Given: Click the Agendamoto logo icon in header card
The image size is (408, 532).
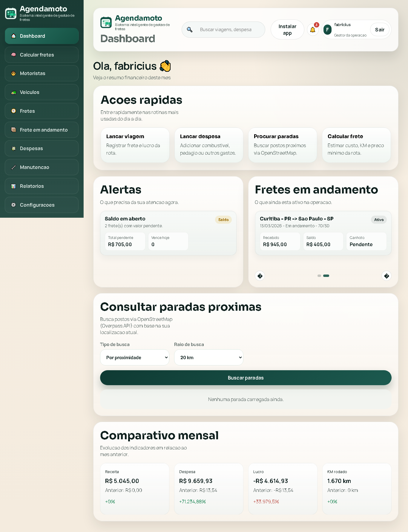Looking at the screenshot, I should tap(106, 22).
